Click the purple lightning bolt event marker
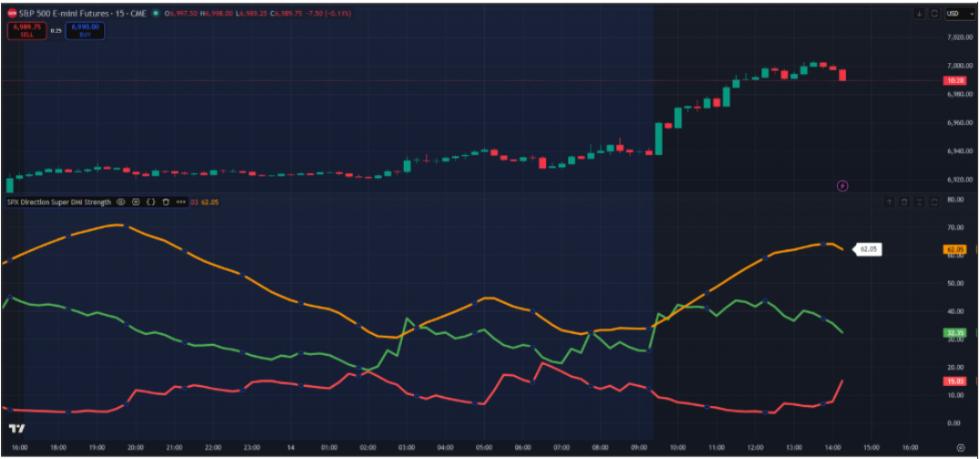Viewport: 980px width, 459px height. click(842, 185)
